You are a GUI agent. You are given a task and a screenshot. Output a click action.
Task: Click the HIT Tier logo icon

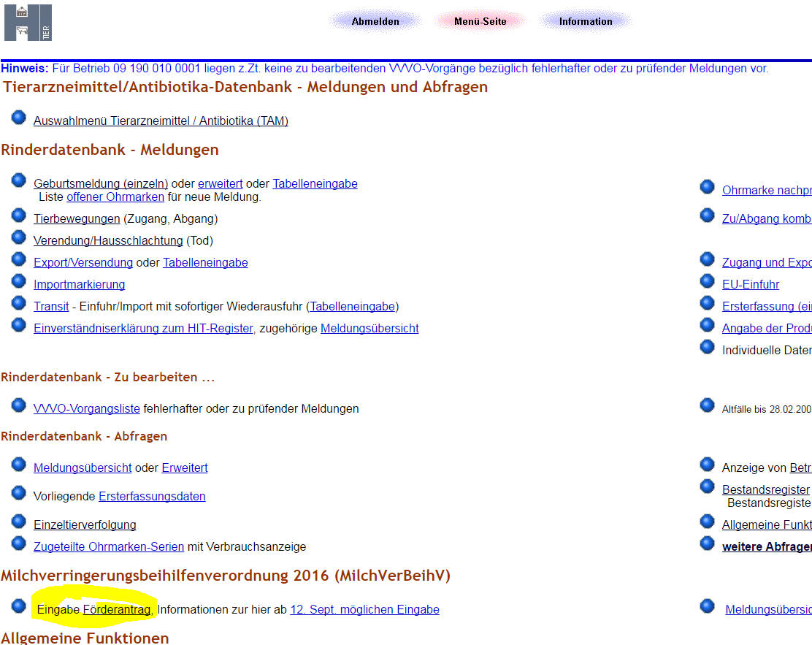(x=28, y=23)
